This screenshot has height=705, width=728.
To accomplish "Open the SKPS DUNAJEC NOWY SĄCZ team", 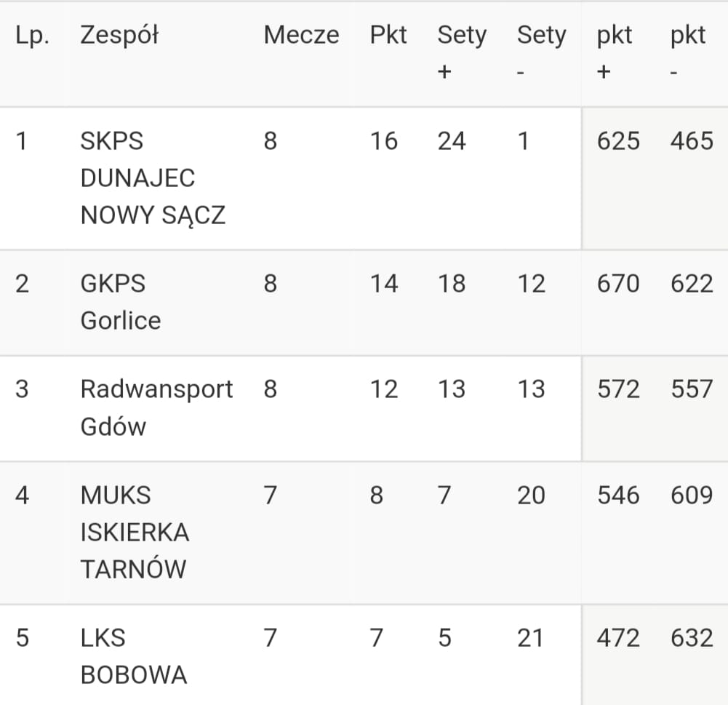I will (x=153, y=178).
